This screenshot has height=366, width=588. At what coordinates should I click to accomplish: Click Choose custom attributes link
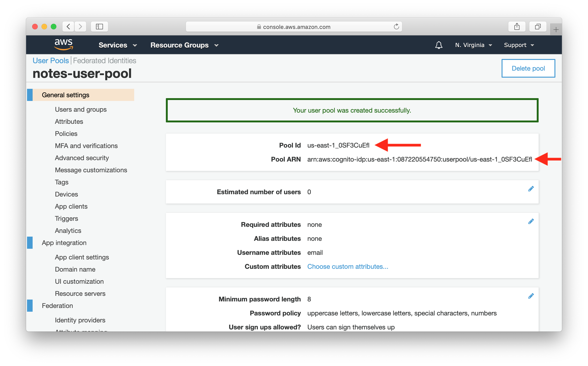[348, 266]
